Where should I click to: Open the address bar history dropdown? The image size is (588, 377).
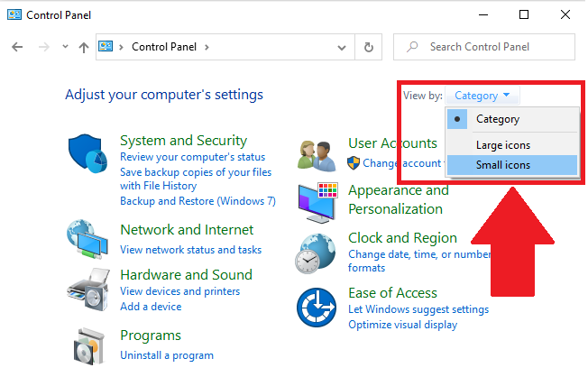pos(342,47)
